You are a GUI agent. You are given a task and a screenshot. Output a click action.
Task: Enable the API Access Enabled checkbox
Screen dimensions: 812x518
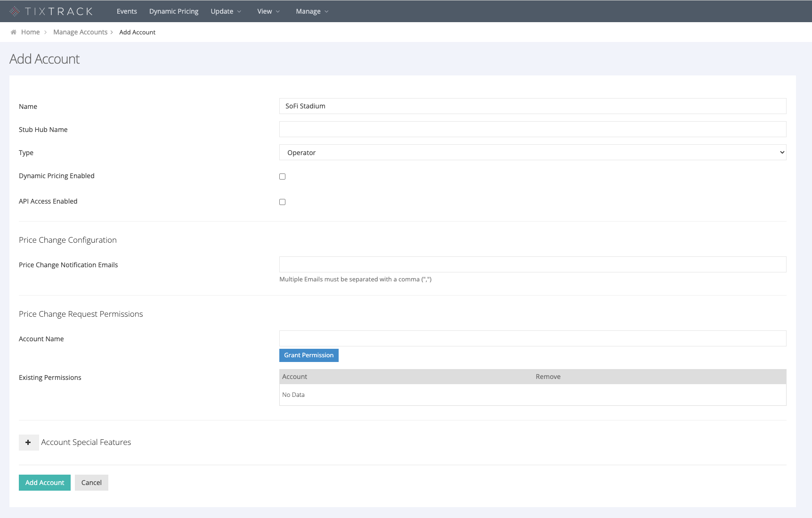(x=282, y=202)
